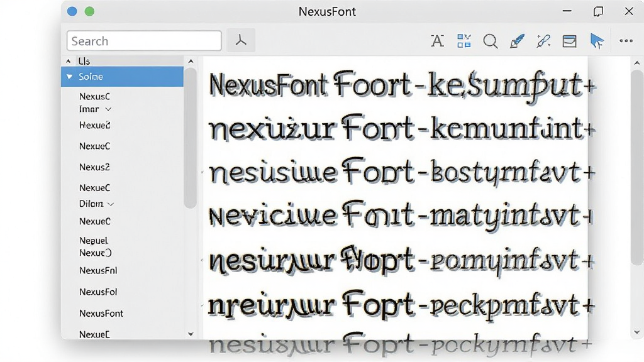Select the 'NexusFont Foort-ke,Sumfut' preview line
This screenshot has height=362, width=644.
pos(401,86)
